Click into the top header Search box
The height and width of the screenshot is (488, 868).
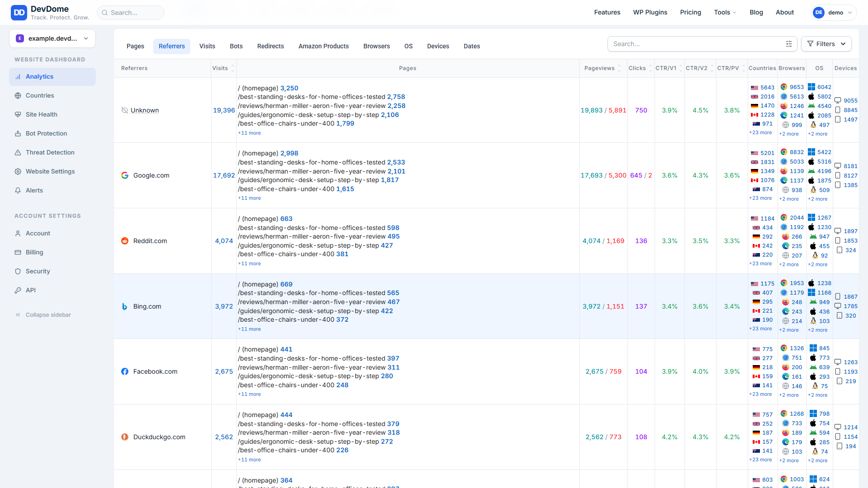coord(131,13)
